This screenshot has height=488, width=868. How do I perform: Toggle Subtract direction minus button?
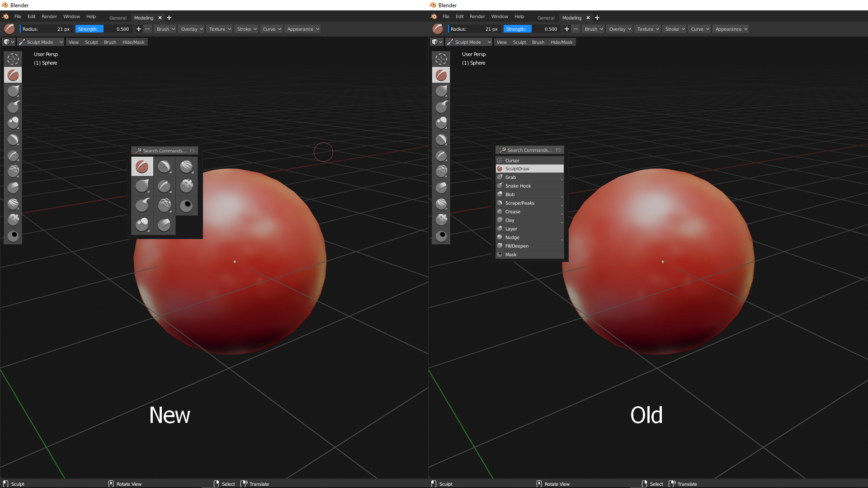point(147,29)
